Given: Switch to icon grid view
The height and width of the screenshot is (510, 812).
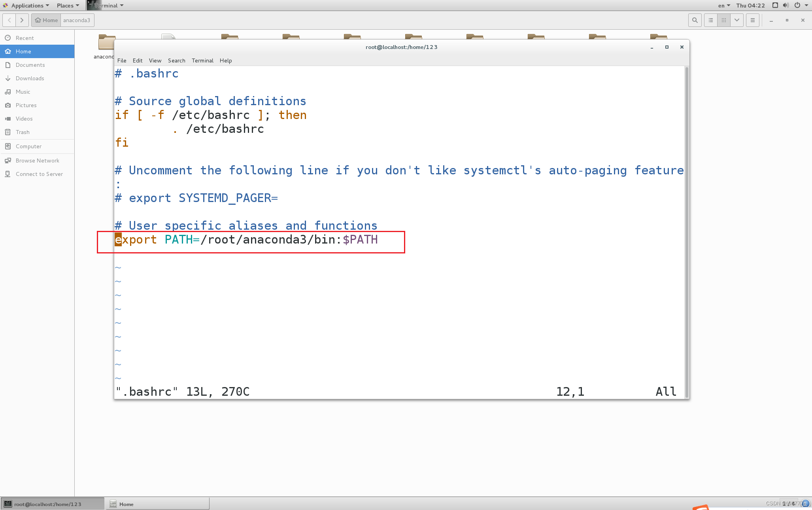Looking at the screenshot, I should (724, 20).
